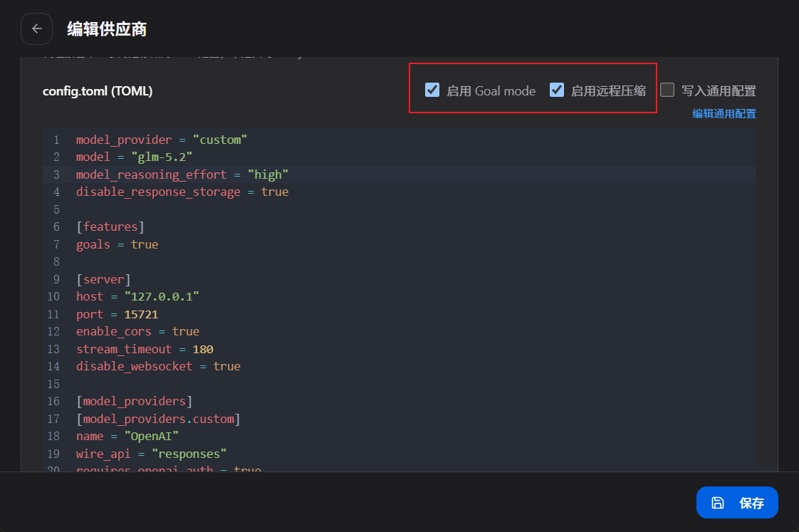Screen dimensions: 799x532
Task: Click the 编辑供应商 page title
Action: [x=107, y=29]
